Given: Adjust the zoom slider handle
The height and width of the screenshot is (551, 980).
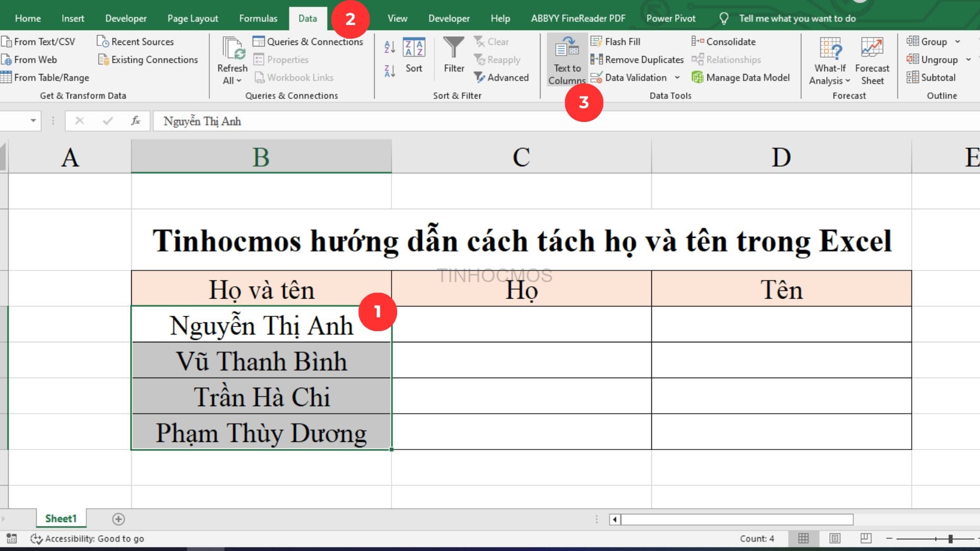Looking at the screenshot, I should [x=950, y=538].
